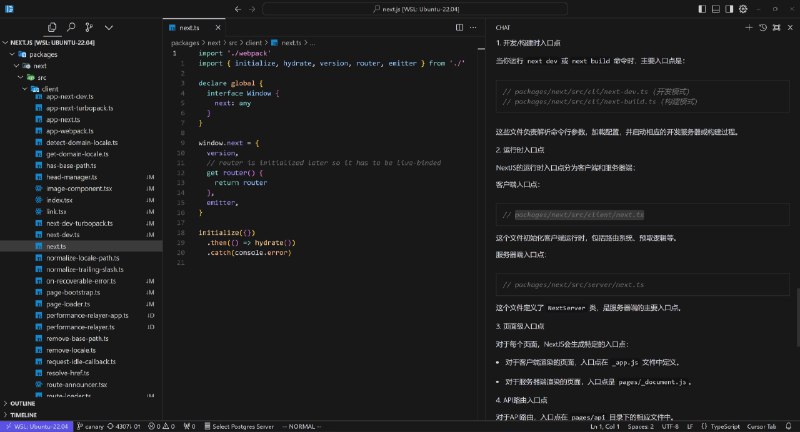Viewport: 800px width, 432px height.
Task: Click 'packages' in the breadcrumb
Action: pos(185,43)
